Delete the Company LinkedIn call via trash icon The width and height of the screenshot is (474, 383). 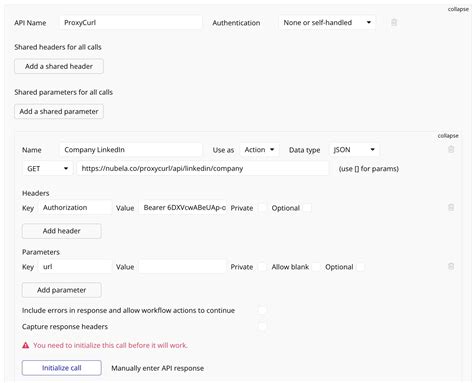point(451,149)
